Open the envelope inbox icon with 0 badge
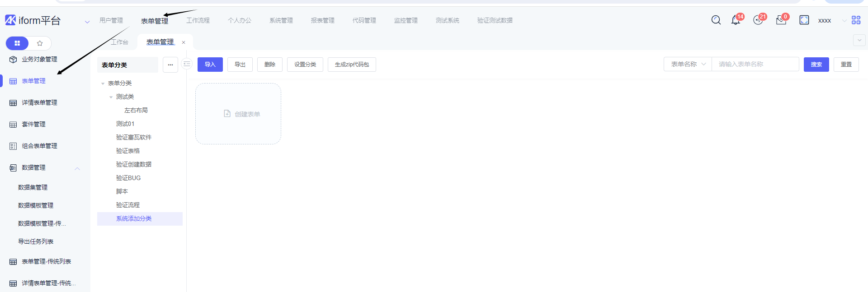Image resolution: width=868 pixels, height=292 pixels. coord(781,20)
